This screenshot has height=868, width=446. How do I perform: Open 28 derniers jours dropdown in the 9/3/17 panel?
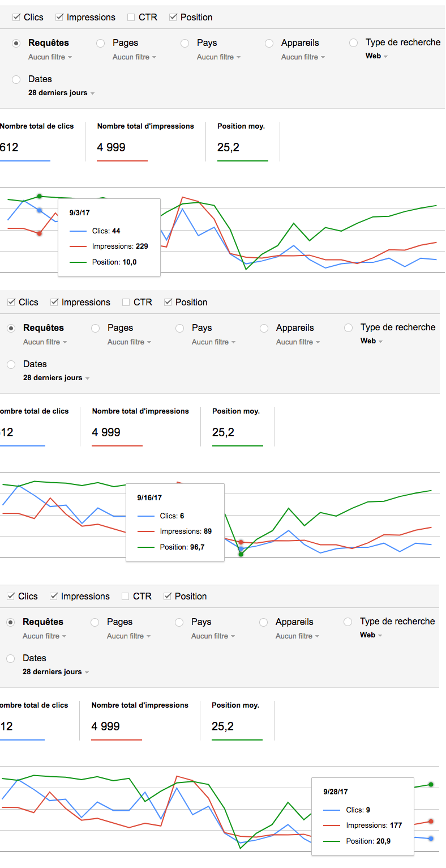click(x=62, y=93)
